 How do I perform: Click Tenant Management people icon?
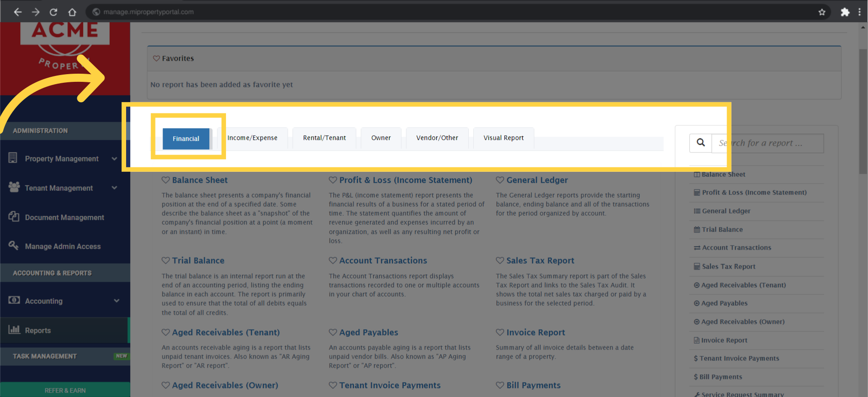tap(14, 187)
